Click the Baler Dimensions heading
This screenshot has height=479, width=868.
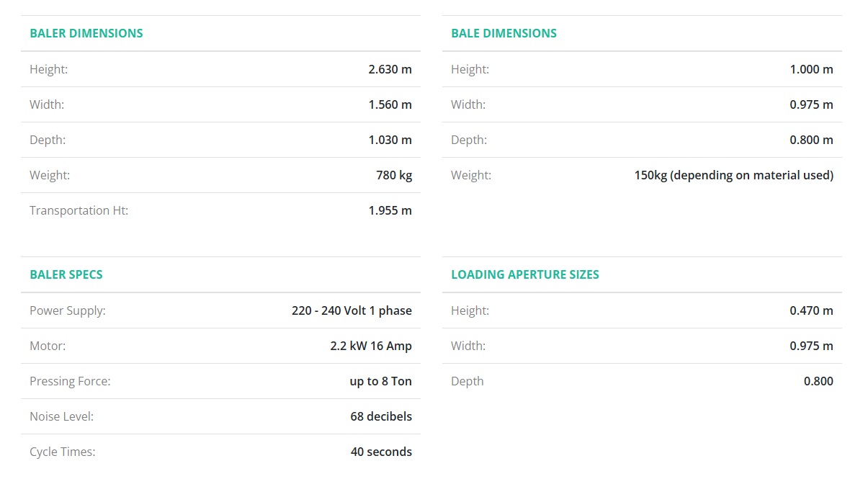[x=86, y=33]
